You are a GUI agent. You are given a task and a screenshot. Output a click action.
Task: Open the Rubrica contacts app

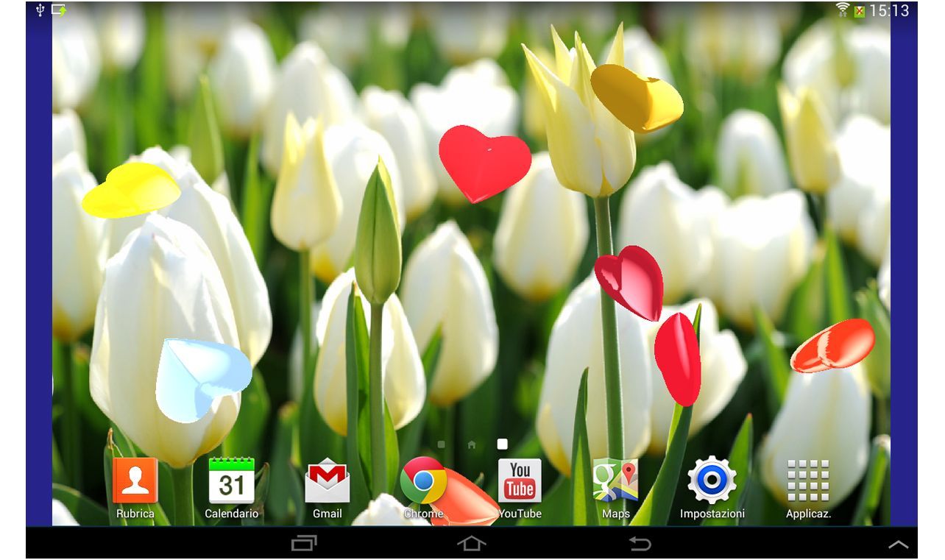click(135, 481)
